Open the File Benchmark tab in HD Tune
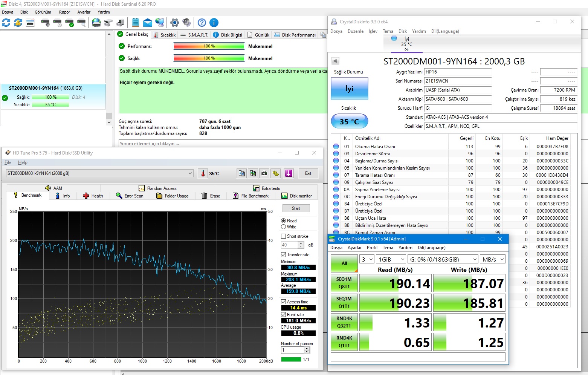The image size is (588, 375). coord(251,196)
